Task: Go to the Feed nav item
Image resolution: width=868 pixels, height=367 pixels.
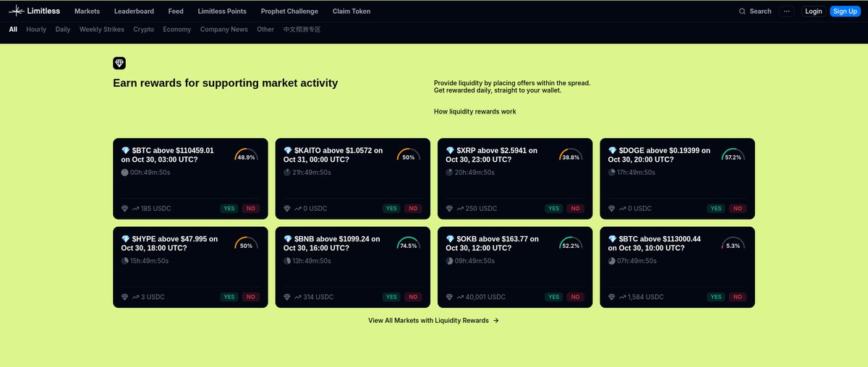Action: (x=176, y=12)
